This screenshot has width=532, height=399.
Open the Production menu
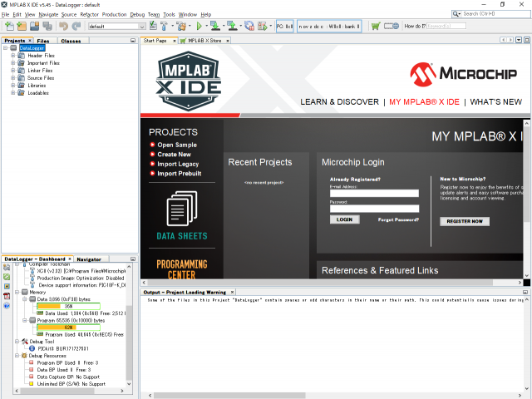(114, 15)
